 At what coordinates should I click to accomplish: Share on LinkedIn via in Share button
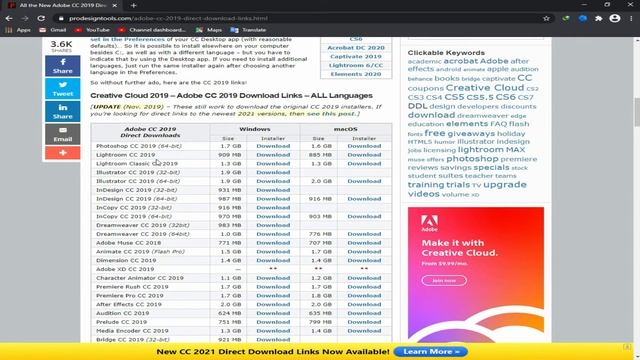pos(62,111)
